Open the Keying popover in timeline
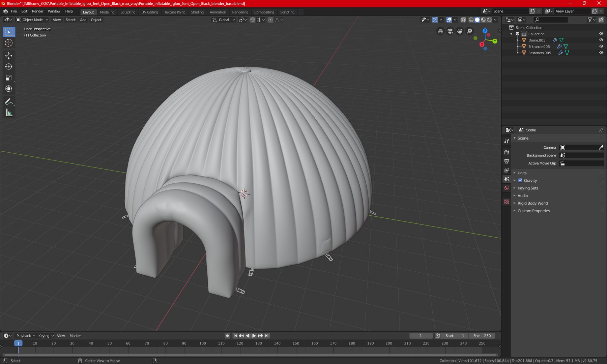The height and width of the screenshot is (364, 607). point(46,336)
